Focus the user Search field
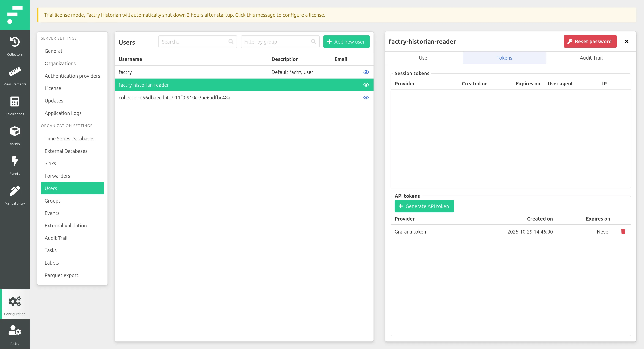This screenshot has height=349, width=644. coord(197,42)
